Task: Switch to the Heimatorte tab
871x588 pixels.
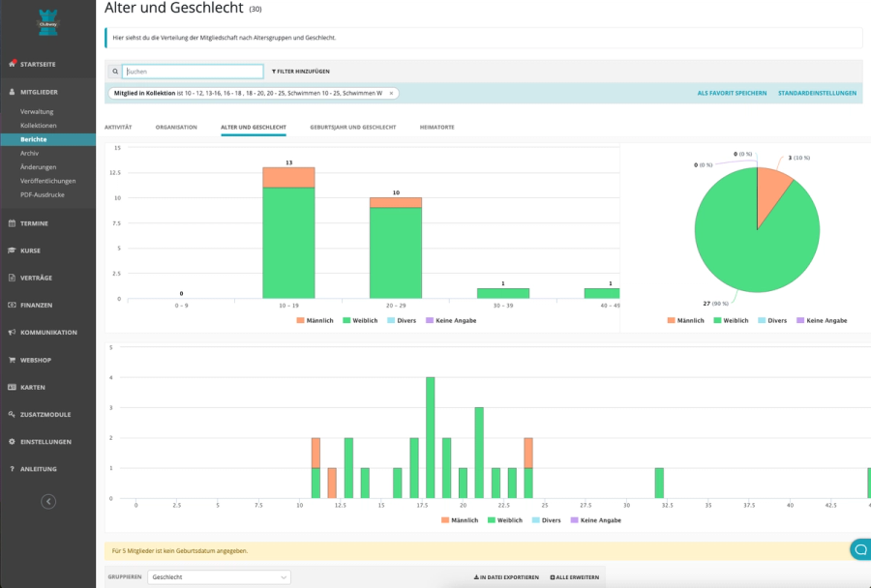Action: point(436,127)
